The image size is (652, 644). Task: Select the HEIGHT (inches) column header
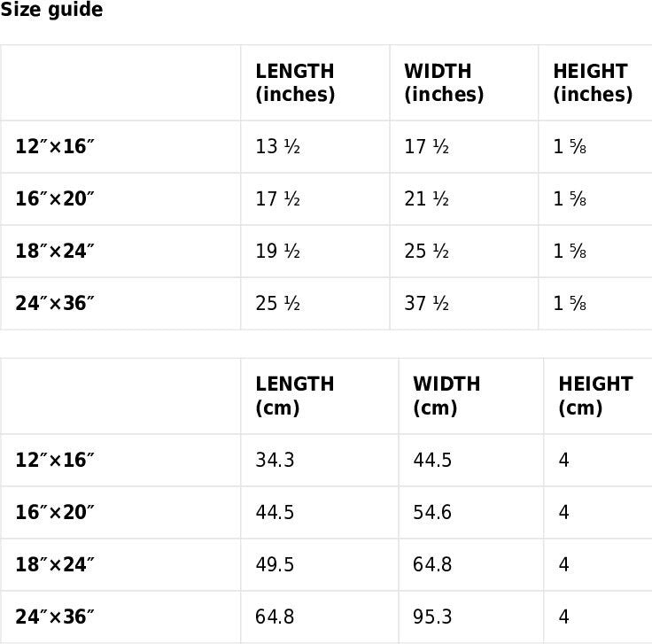click(590, 83)
